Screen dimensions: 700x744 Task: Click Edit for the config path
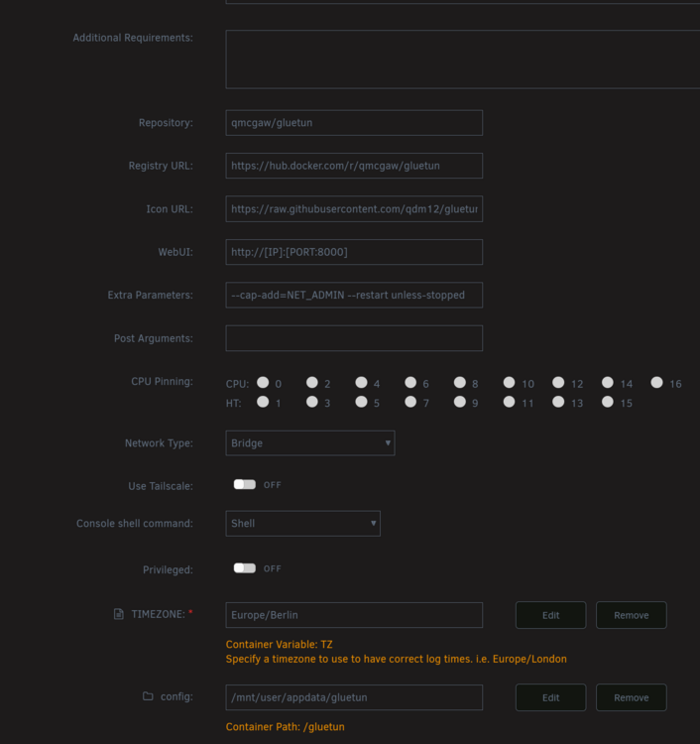550,697
